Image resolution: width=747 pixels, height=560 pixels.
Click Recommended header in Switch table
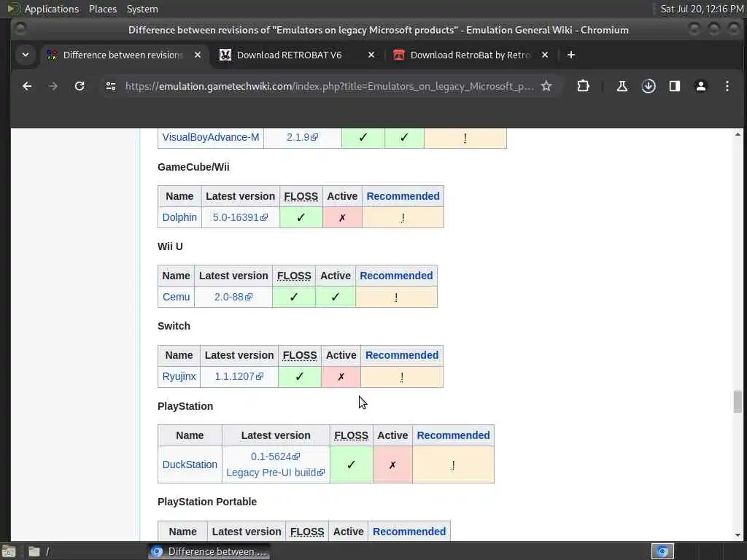[x=402, y=355]
